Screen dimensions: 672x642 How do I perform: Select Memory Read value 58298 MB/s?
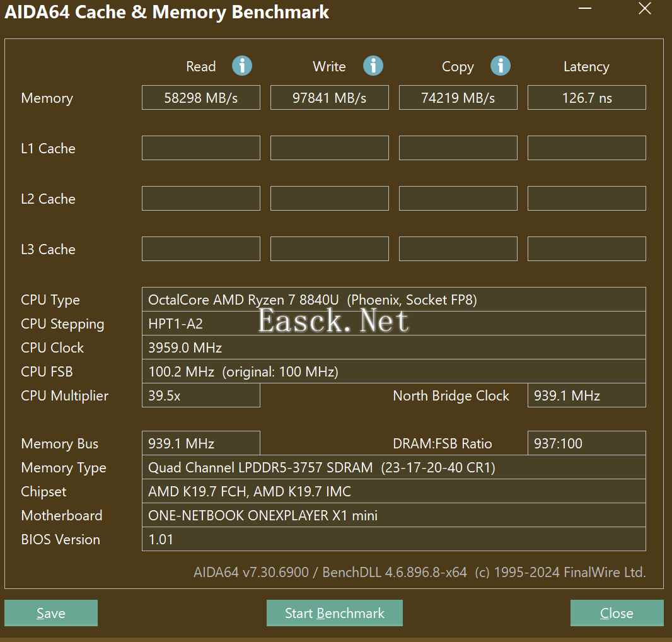(201, 98)
